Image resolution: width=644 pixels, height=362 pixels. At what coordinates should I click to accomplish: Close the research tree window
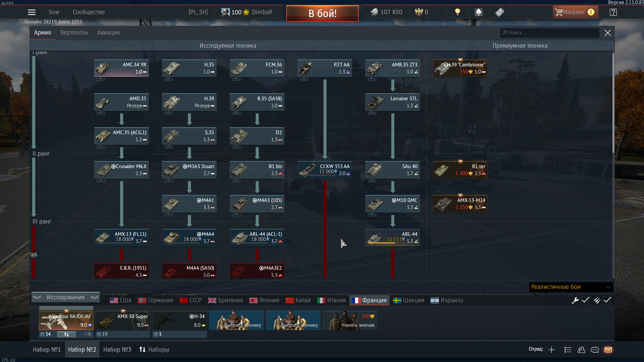coord(607,33)
